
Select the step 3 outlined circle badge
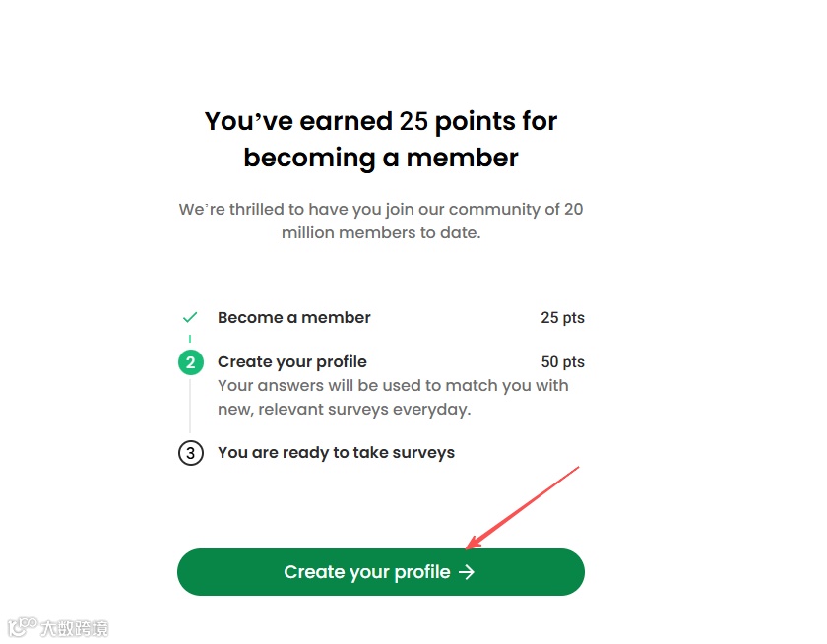[190, 453]
